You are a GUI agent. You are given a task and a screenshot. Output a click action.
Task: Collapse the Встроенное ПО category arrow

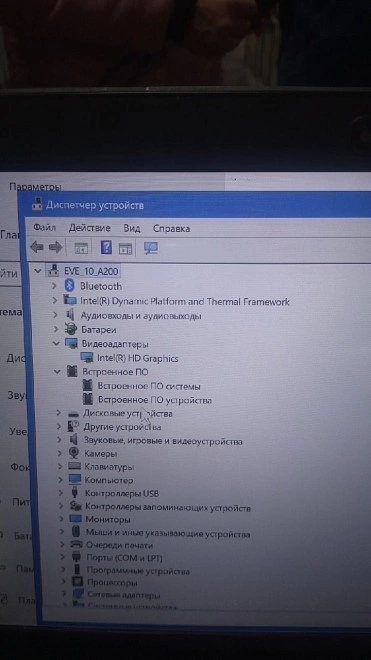[x=57, y=372]
